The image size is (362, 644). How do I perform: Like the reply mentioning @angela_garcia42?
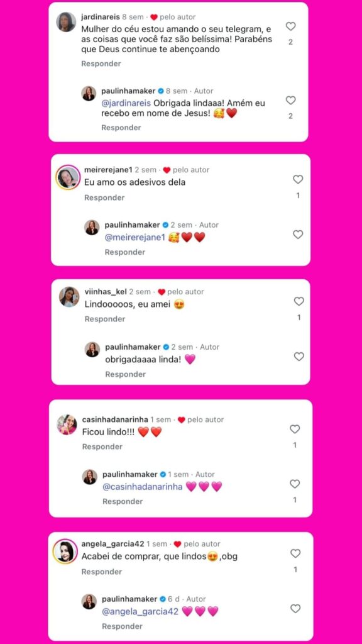pos(295,609)
